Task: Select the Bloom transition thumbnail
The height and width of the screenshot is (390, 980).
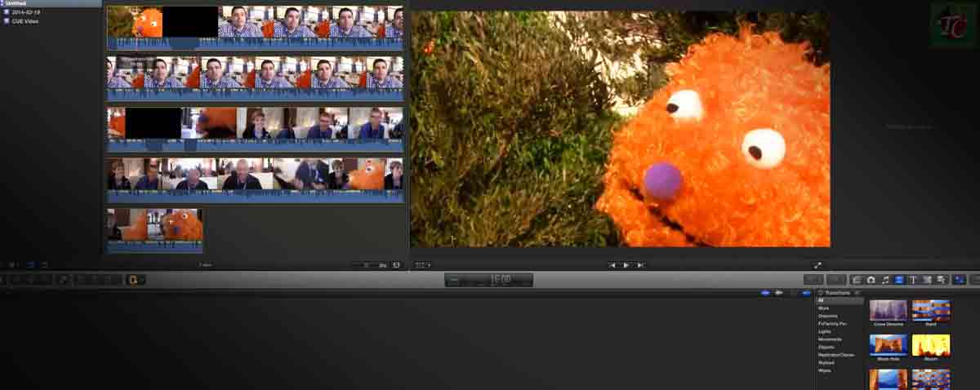Action: pyautogui.click(x=931, y=345)
